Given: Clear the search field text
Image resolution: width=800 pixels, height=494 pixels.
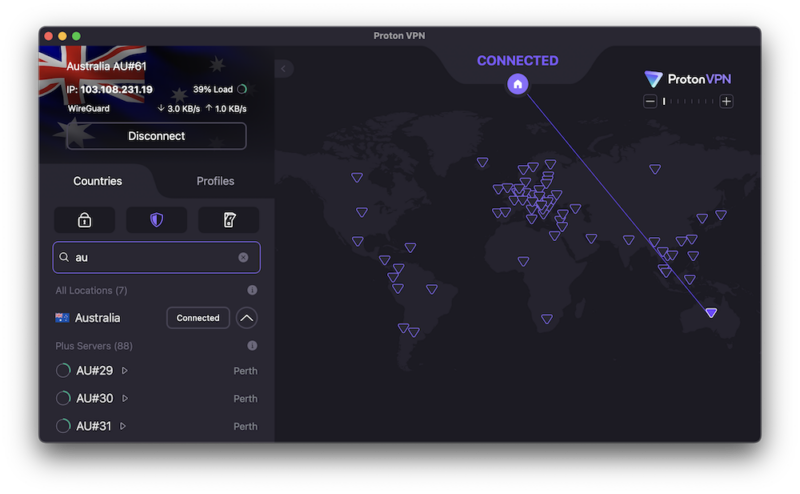Looking at the screenshot, I should pyautogui.click(x=243, y=257).
